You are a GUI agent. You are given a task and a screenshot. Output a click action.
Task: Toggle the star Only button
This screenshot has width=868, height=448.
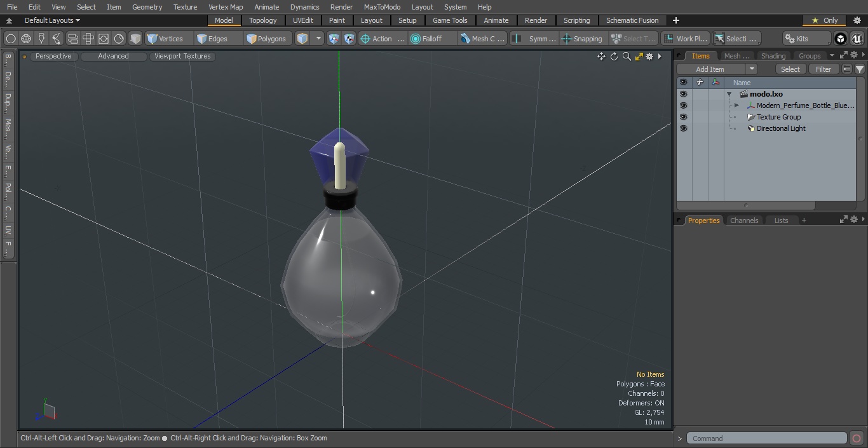[x=824, y=20]
